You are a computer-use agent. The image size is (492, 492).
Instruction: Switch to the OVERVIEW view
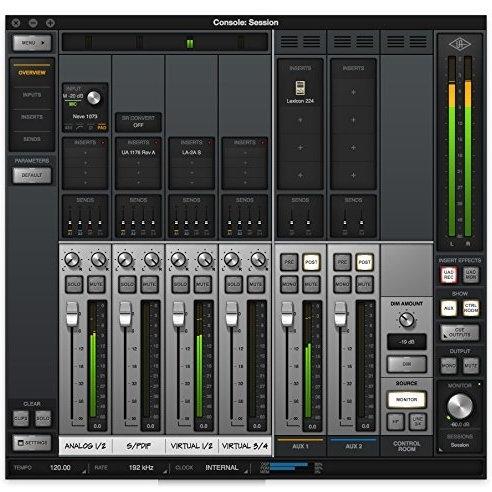32,73
